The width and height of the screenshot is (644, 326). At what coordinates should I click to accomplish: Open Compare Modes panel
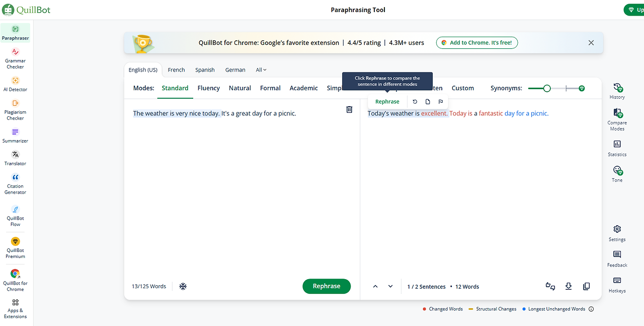(x=617, y=119)
